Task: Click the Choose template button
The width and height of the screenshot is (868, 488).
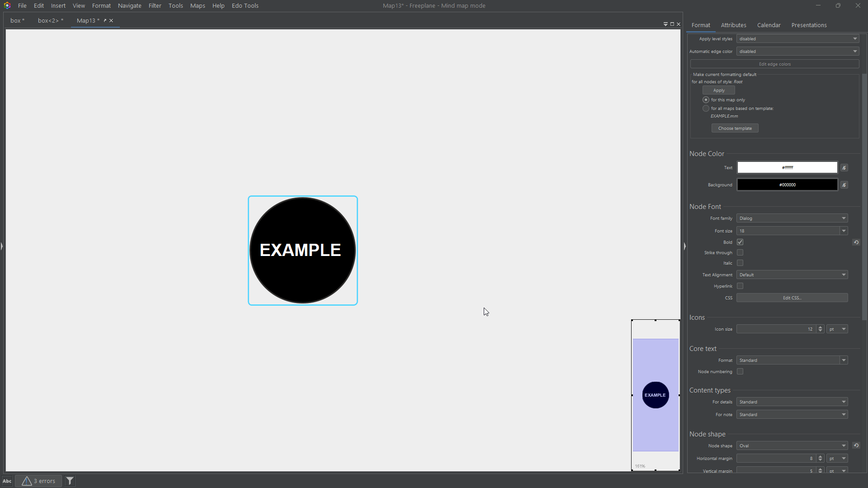Action: 735,128
